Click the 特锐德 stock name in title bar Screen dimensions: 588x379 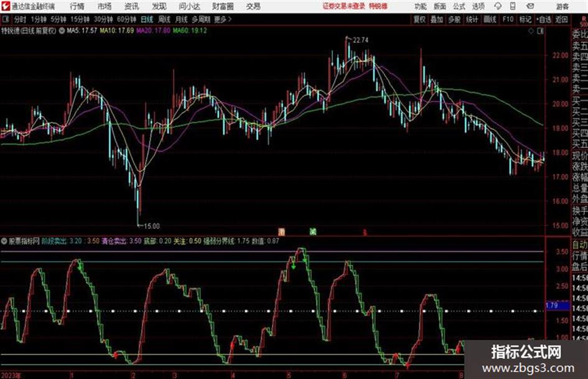pyautogui.click(x=378, y=6)
